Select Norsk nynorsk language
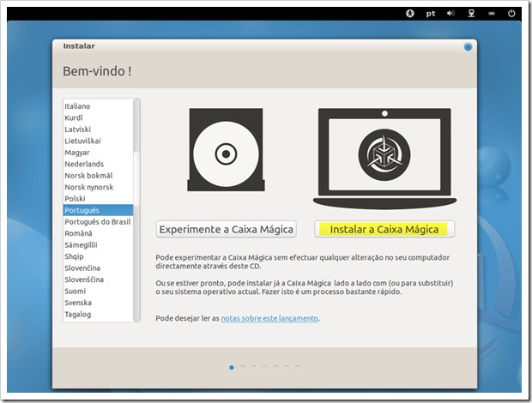 [x=98, y=187]
